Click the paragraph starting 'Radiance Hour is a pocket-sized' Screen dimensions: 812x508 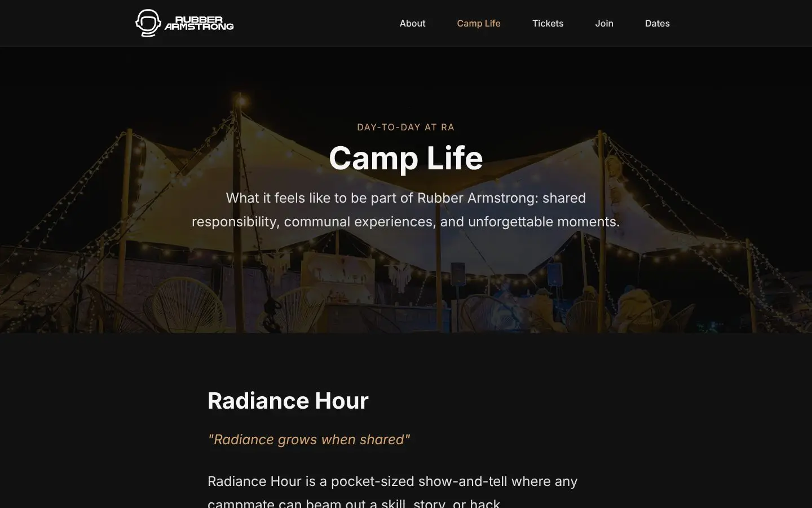coord(392,492)
